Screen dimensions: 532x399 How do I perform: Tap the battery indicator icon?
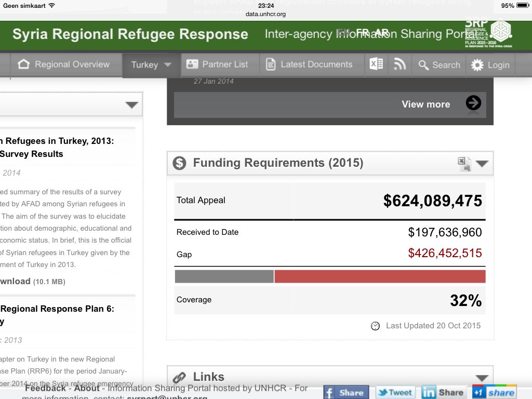click(x=523, y=5)
